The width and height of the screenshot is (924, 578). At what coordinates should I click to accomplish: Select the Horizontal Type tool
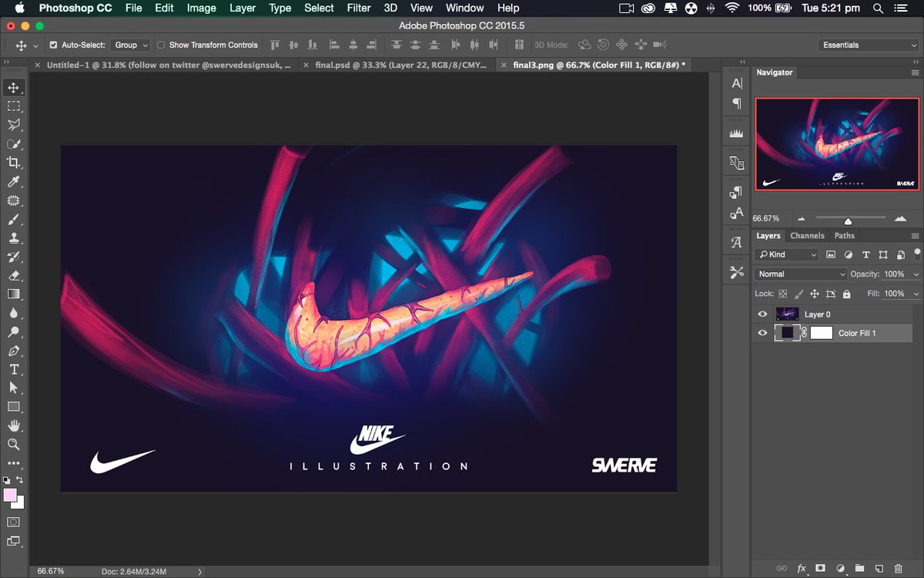click(x=14, y=369)
